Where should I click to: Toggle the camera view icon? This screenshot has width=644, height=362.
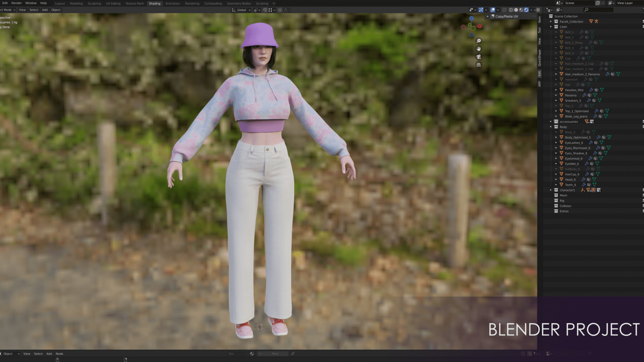(479, 57)
